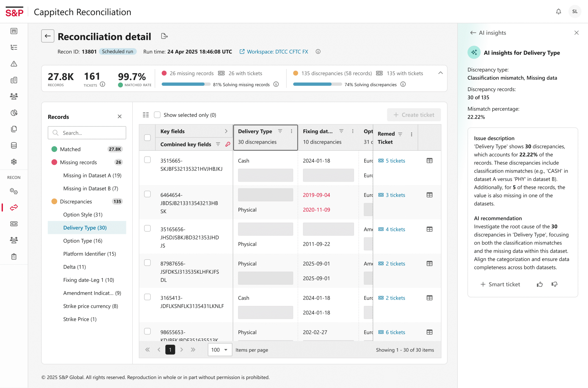This screenshot has height=388, width=588.
Task: Click the info icon next to TICKETS
Action: pos(102,84)
